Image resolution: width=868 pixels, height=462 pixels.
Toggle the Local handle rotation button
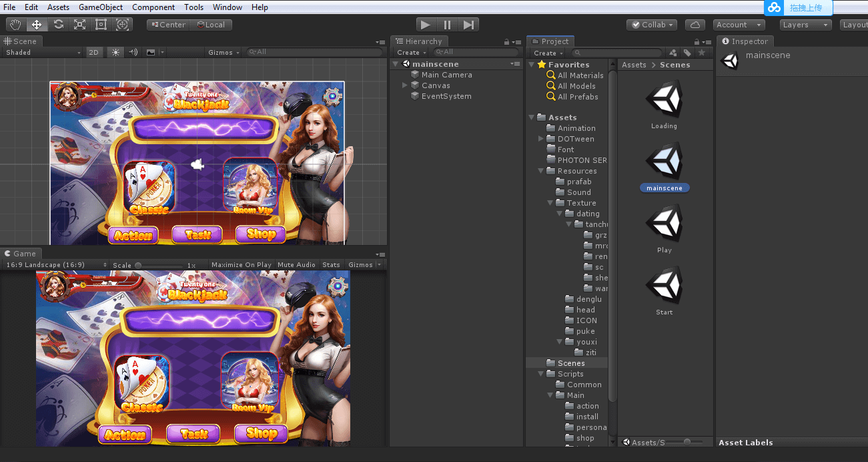click(x=211, y=25)
